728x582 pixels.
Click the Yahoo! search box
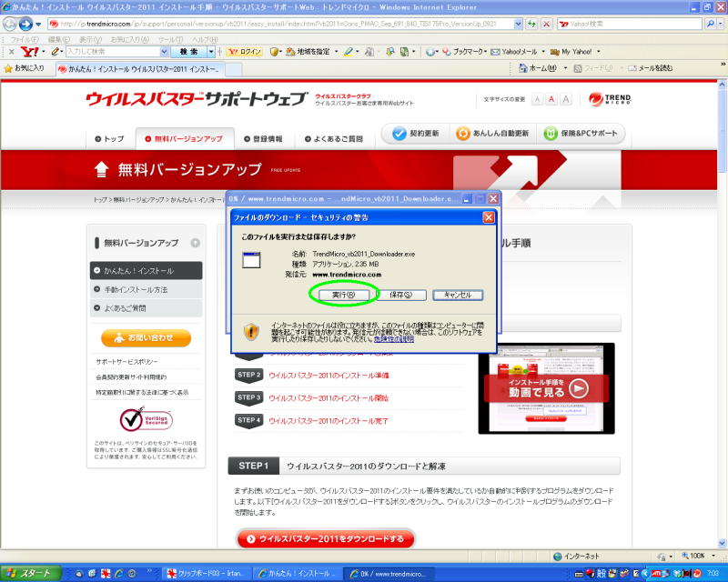630,24
